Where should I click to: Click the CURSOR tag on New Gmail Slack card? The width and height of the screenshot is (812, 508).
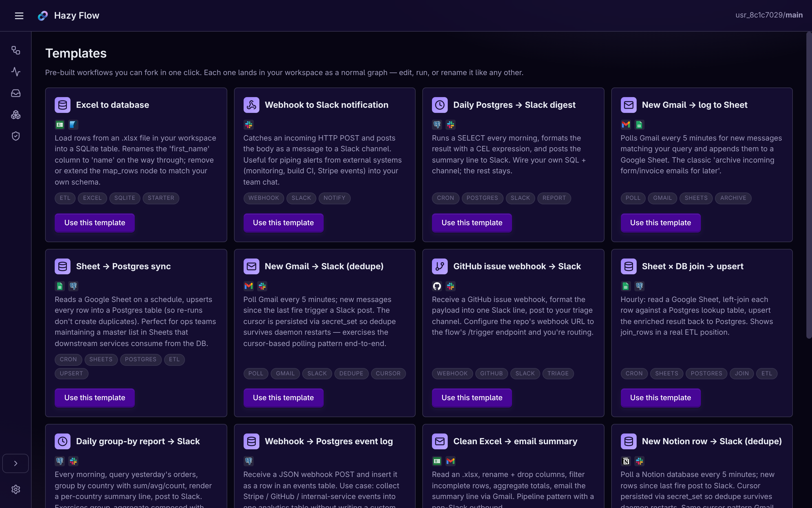click(x=388, y=374)
